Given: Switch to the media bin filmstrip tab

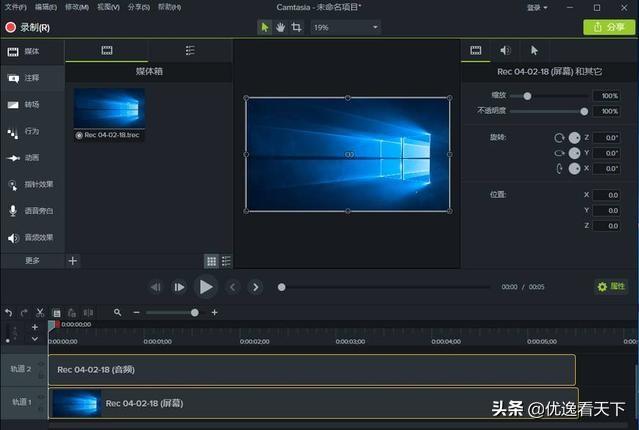Looking at the screenshot, I should point(107,51).
